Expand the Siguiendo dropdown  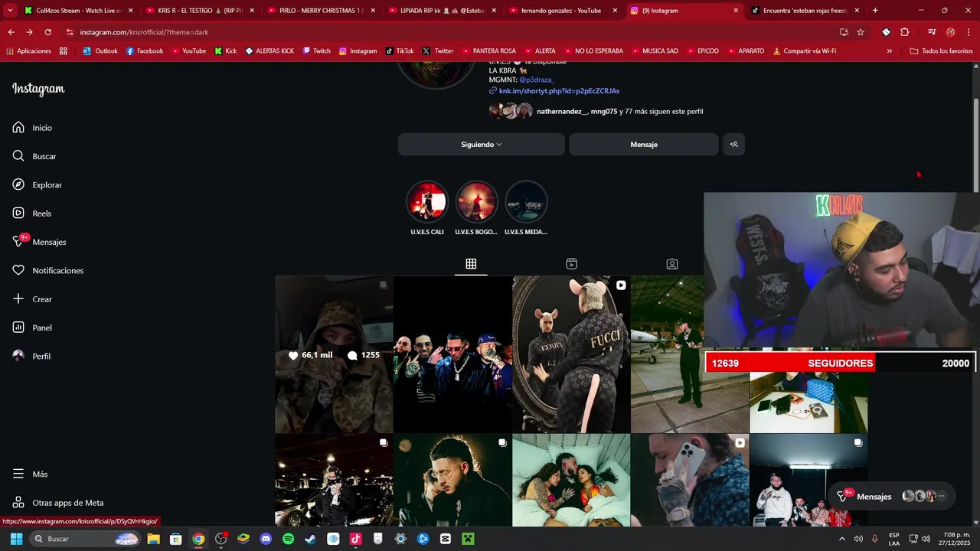(482, 144)
